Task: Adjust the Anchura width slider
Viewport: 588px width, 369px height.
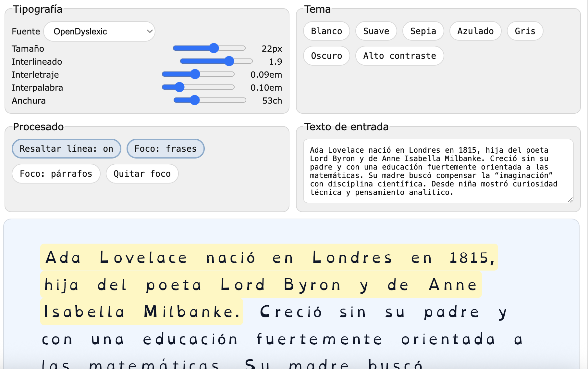Action: coord(210,100)
